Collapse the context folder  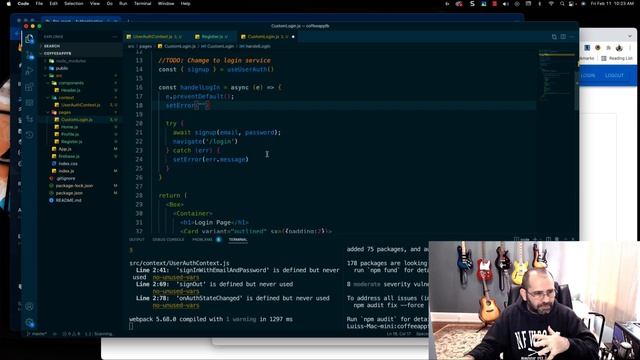click(66, 98)
